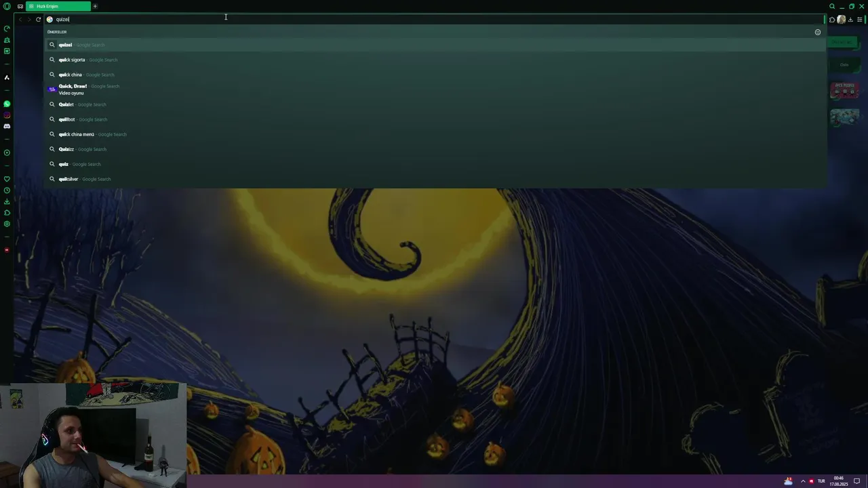This screenshot has width=868, height=488.
Task: Click the address bar containing 'quizel'
Action: coord(434,20)
